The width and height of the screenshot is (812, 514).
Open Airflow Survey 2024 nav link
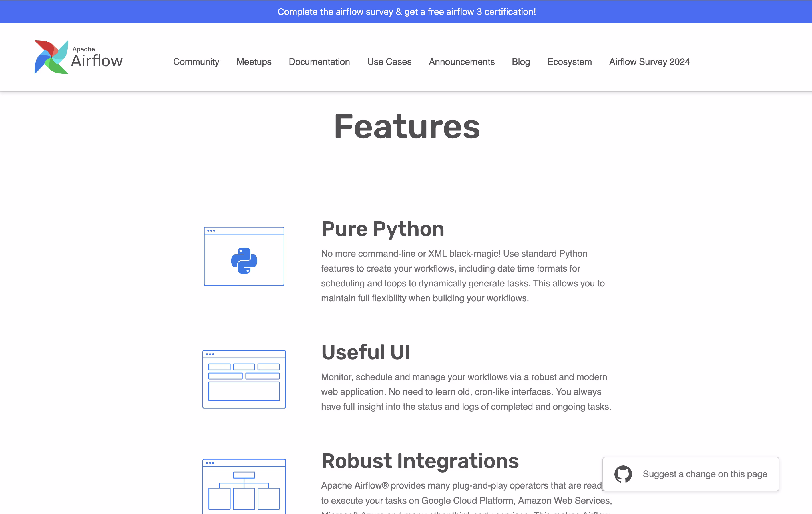point(649,62)
